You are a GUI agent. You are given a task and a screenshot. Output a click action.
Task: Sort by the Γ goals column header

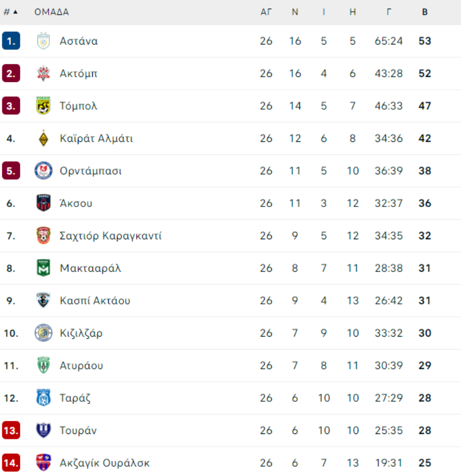[389, 12]
